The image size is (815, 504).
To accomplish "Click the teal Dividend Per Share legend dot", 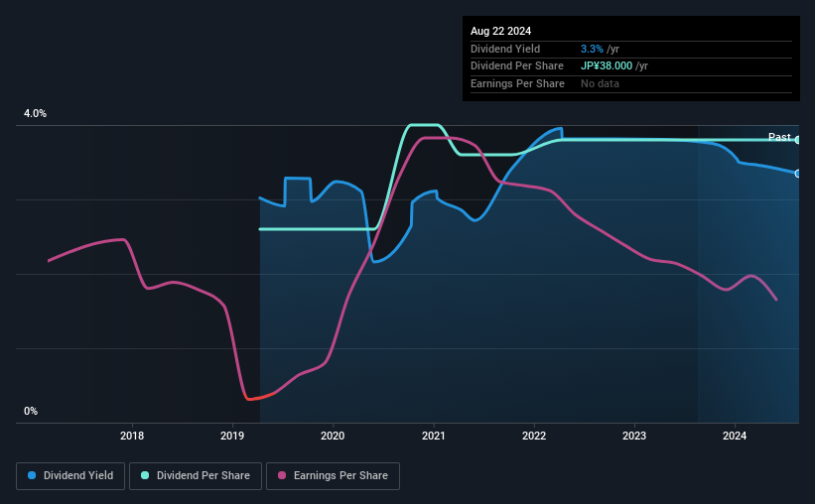I will pos(145,475).
